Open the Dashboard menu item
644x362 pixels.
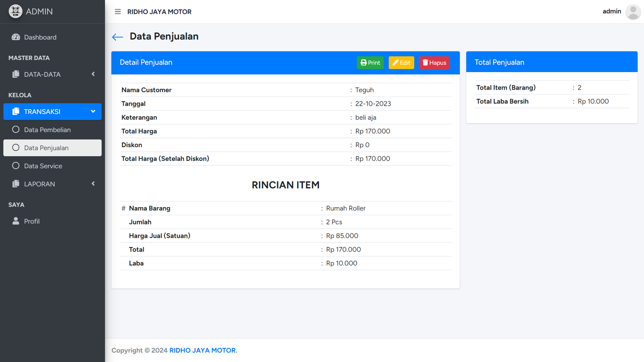pos(40,37)
